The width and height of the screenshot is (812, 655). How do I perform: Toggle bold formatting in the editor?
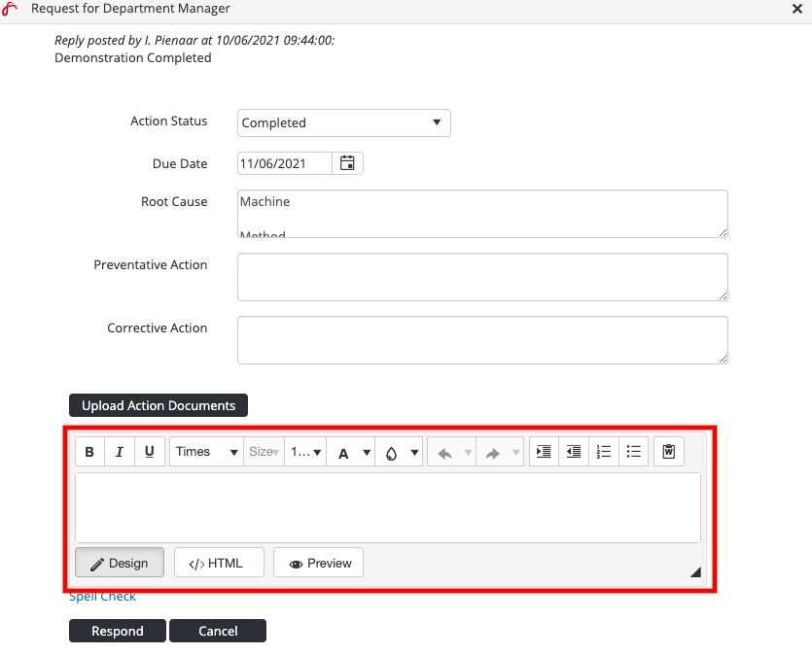click(x=89, y=452)
